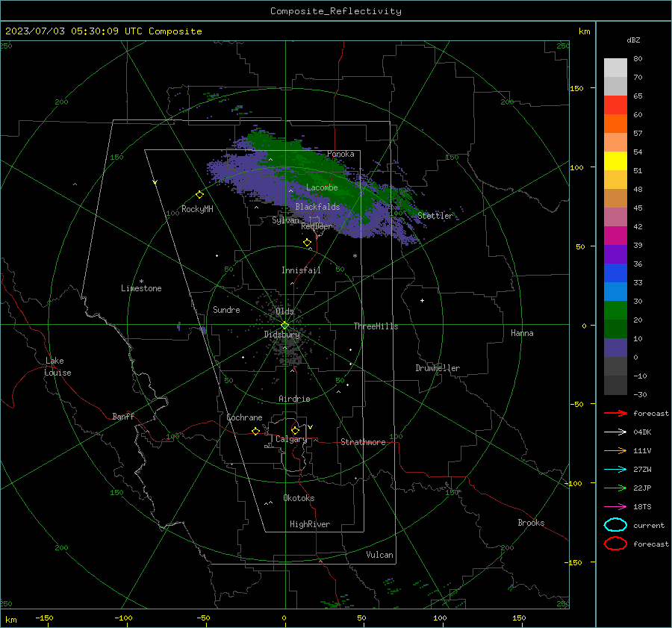Select the slate purple 0-10 dBZ swatch
Image resolution: width=672 pixels, height=628 pixels.
click(x=615, y=348)
